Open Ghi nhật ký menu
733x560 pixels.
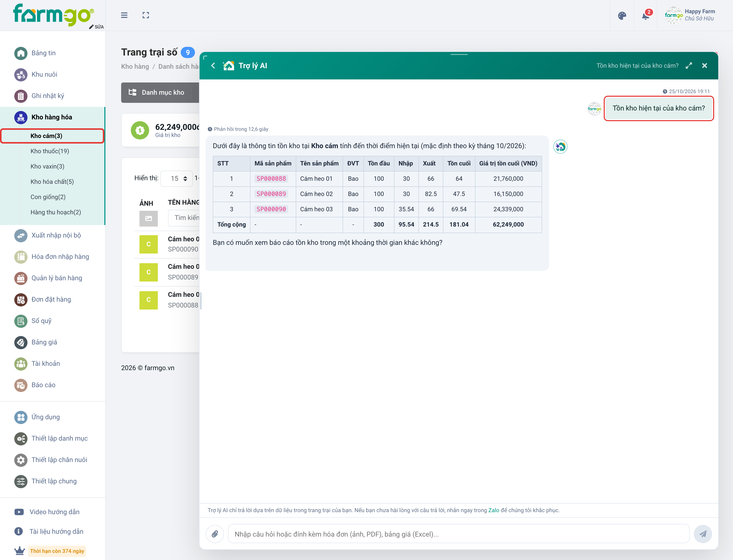[48, 96]
